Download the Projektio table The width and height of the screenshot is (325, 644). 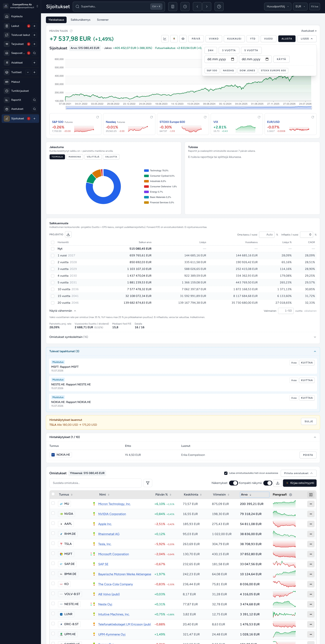(68, 234)
